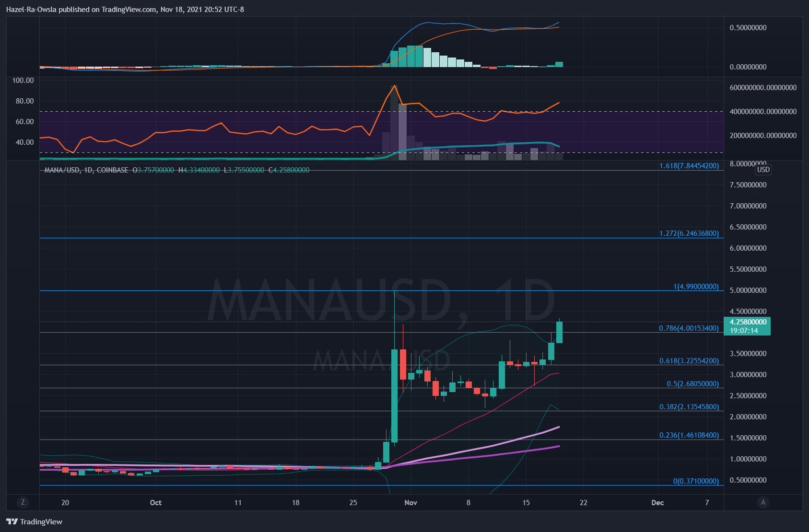Open the USD currency selector
The width and height of the screenshot is (809, 532).
coord(763,170)
